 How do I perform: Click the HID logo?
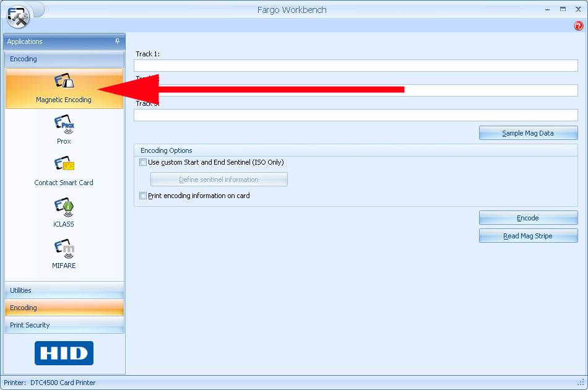pos(64,353)
